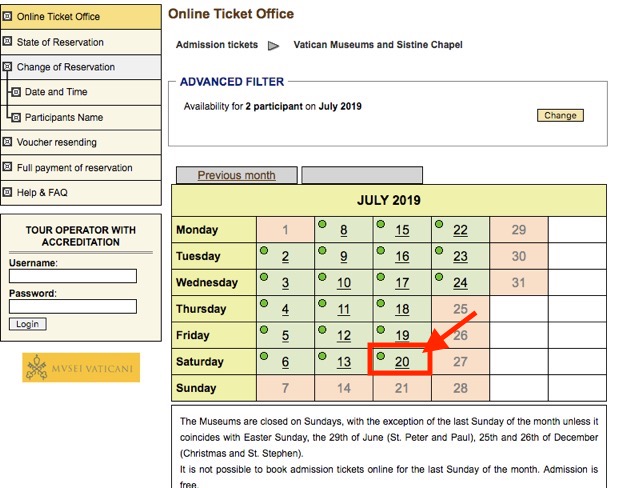Image resolution: width=623 pixels, height=488 pixels.
Task: Click square icon beside Help & FAQ
Action: click(7, 192)
